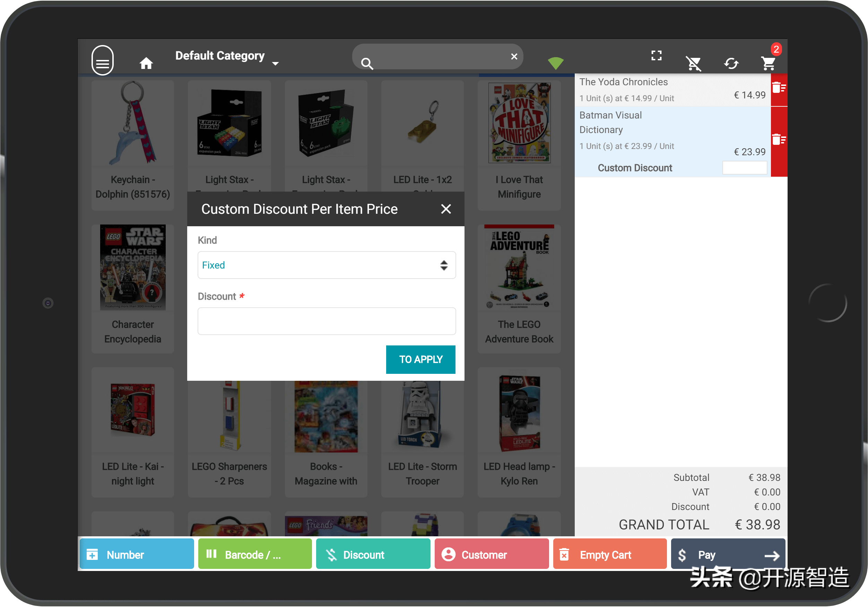Screen dimensions: 868x607
Task: Delete Batman Visual Dictionary cart item
Action: pyautogui.click(x=778, y=139)
